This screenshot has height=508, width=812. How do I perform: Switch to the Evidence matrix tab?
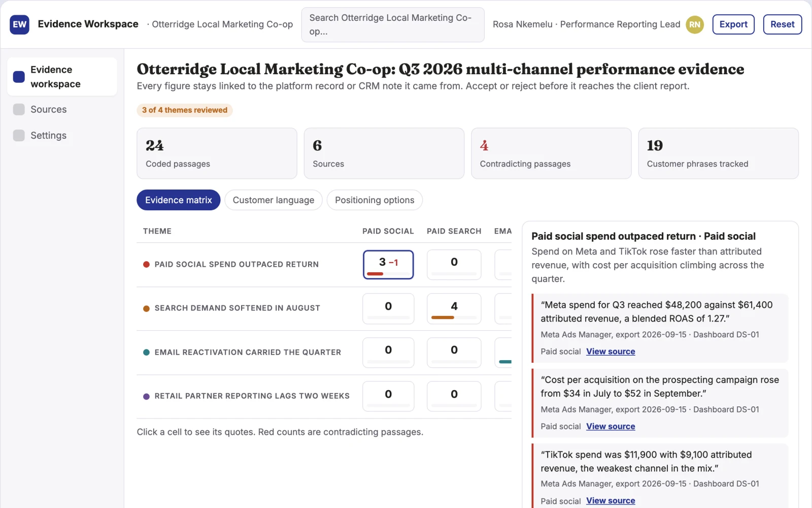(179, 200)
